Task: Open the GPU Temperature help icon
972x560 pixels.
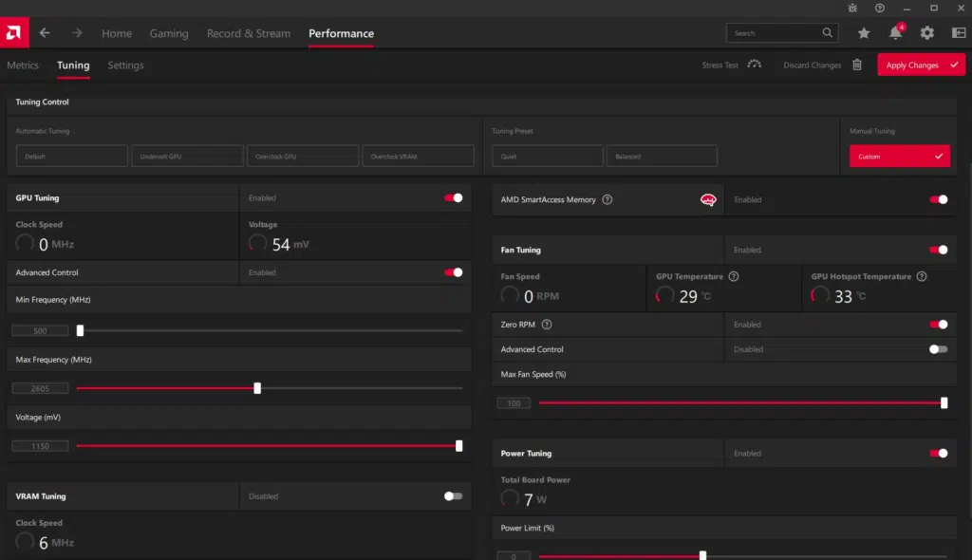Action: tap(734, 276)
